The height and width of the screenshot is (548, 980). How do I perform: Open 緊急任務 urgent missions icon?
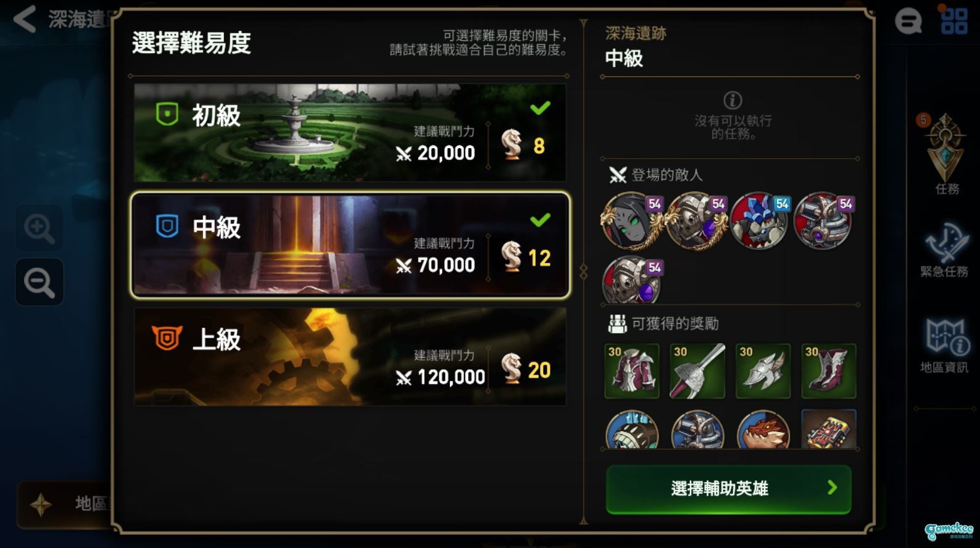(x=944, y=251)
